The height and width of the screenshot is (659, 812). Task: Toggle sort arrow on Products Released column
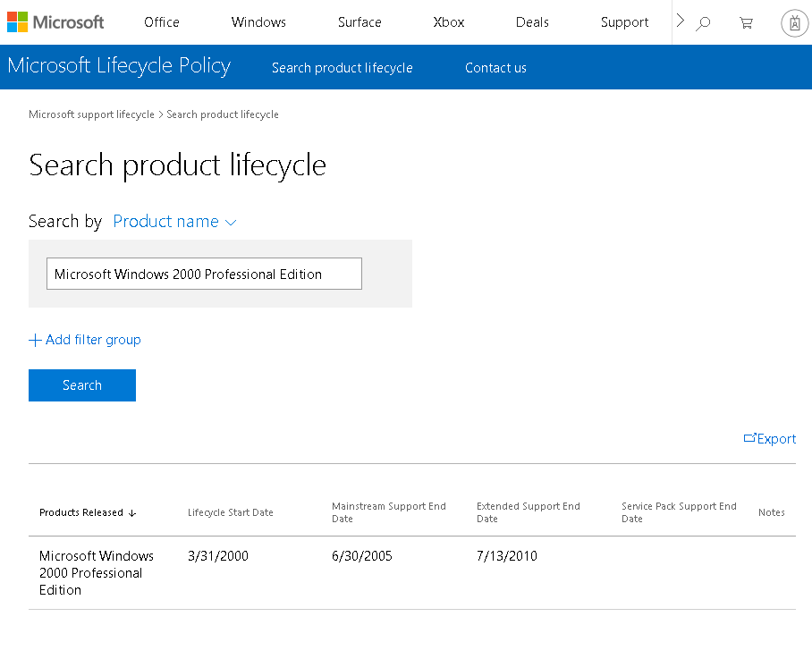[132, 513]
